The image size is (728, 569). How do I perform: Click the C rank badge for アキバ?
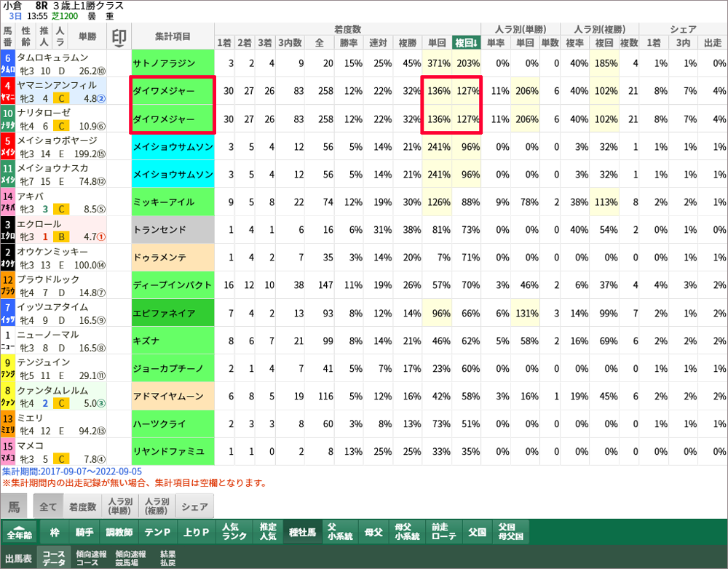tap(61, 210)
